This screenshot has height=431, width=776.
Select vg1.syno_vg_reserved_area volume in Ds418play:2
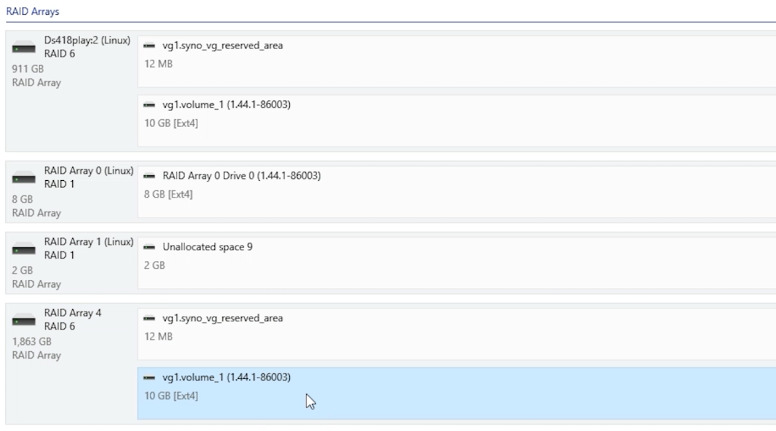point(223,46)
